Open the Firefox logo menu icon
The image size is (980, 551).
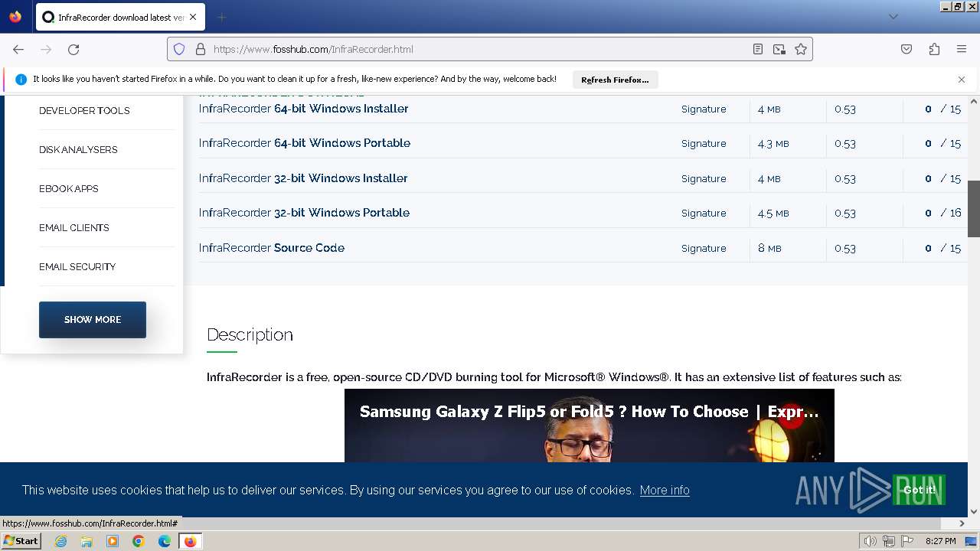pyautogui.click(x=15, y=17)
